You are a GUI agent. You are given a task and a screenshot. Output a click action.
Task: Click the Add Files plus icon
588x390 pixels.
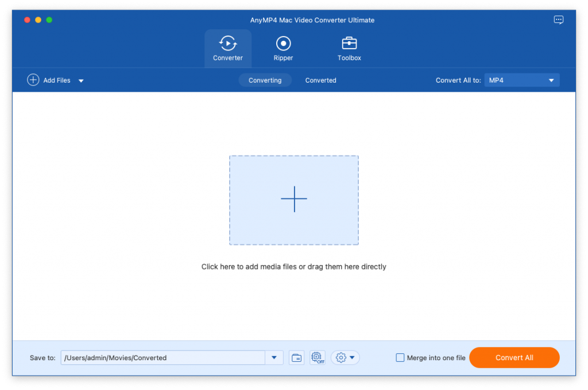(33, 80)
